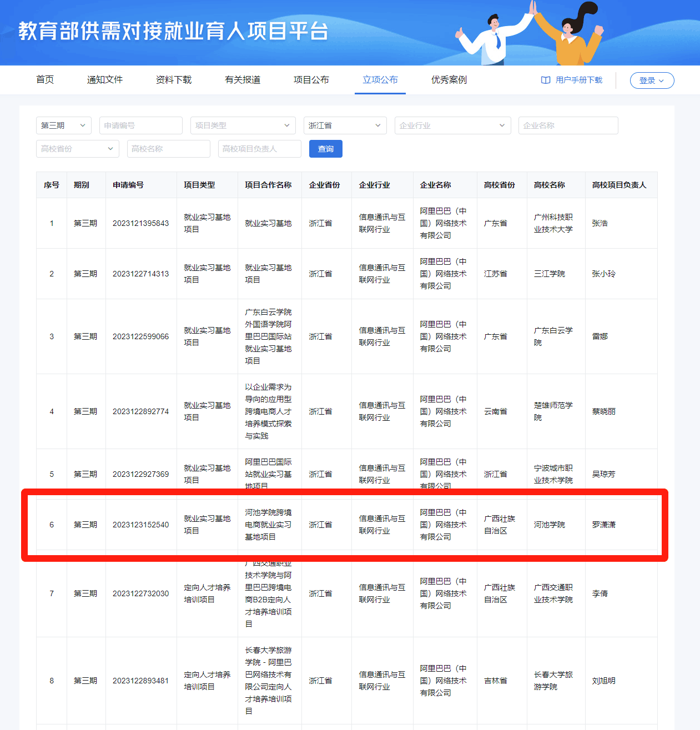Focus the 企业名称 search field

coord(568,125)
